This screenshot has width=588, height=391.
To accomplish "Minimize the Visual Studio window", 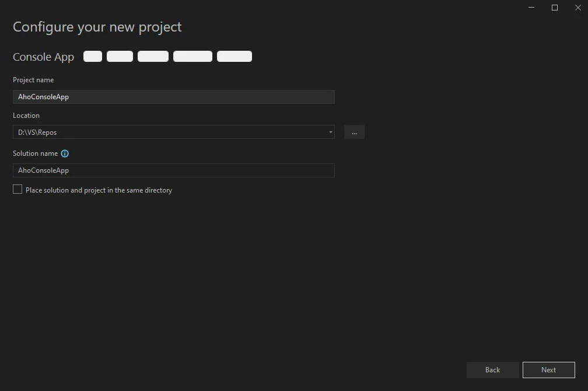I will [531, 8].
